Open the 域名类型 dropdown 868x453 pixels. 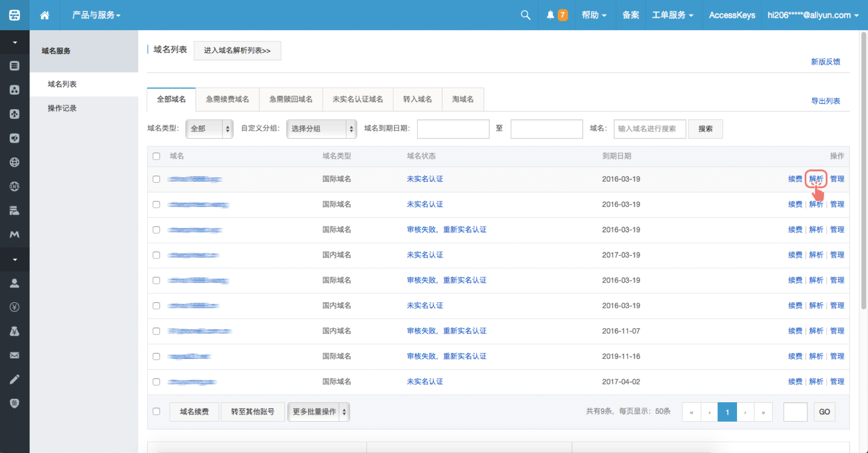click(209, 129)
